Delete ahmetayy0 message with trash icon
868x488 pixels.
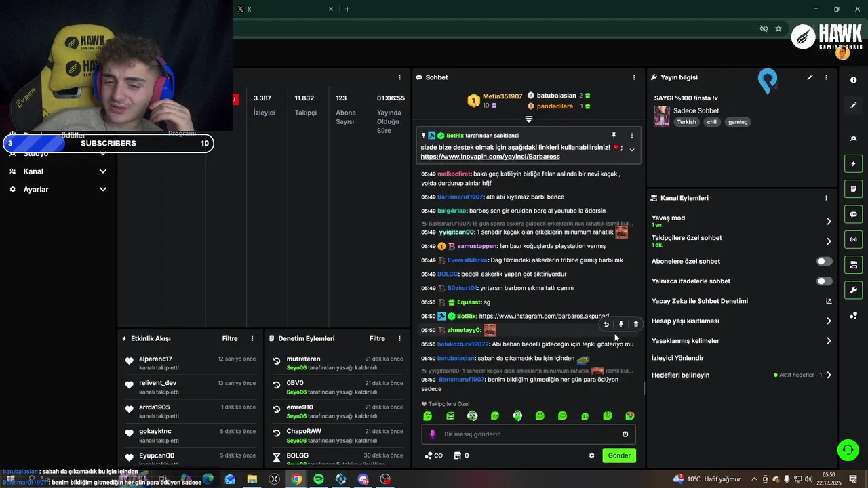635,324
